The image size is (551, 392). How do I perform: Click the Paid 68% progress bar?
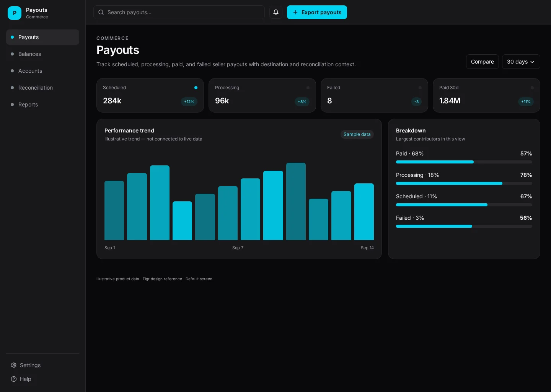click(464, 162)
